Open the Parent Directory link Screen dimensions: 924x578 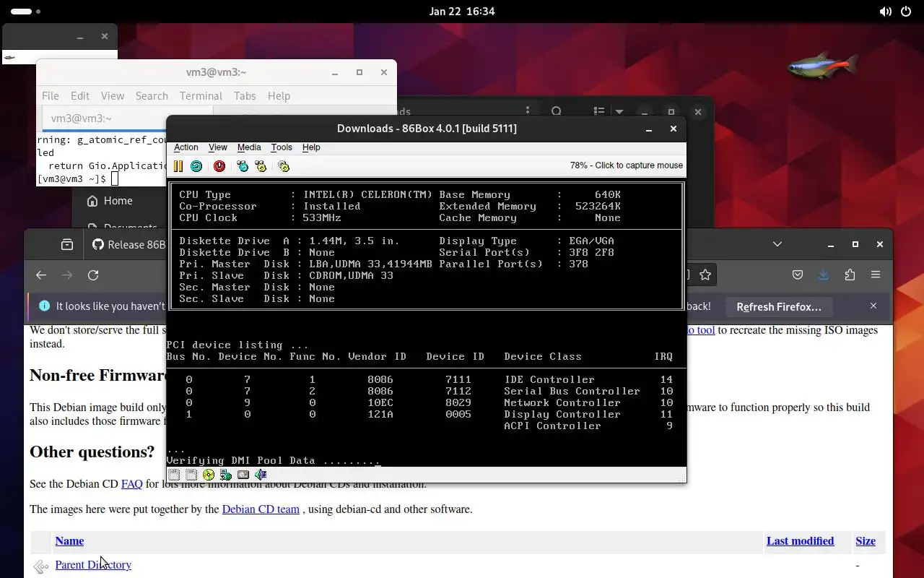click(93, 564)
